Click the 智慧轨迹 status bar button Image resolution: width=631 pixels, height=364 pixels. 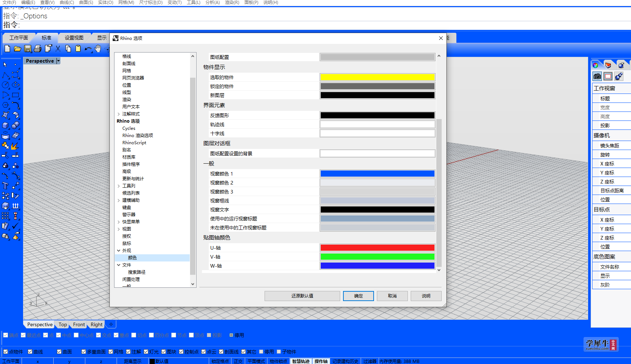301,361
